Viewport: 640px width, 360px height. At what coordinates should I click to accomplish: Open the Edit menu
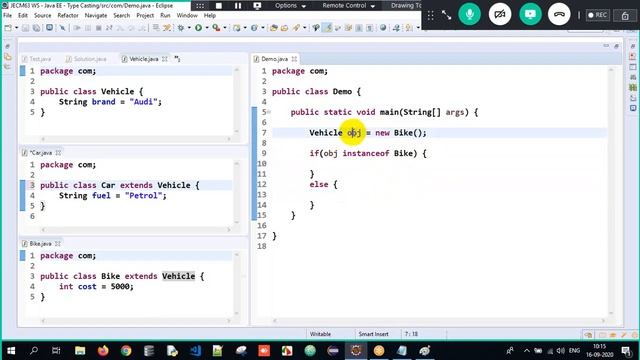[23, 16]
